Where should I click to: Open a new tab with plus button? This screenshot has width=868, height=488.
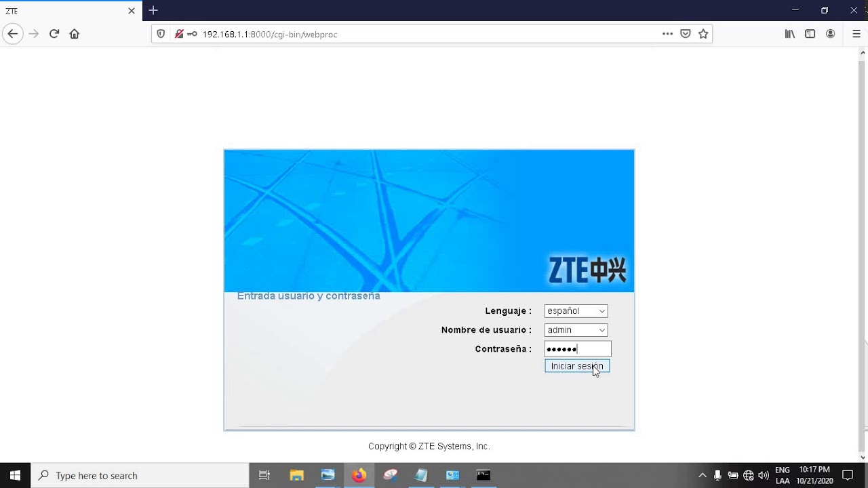point(153,10)
